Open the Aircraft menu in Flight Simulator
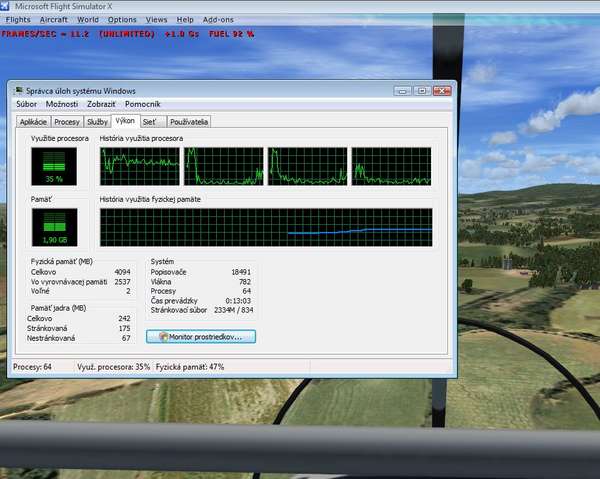The width and height of the screenshot is (600, 479). [54, 20]
